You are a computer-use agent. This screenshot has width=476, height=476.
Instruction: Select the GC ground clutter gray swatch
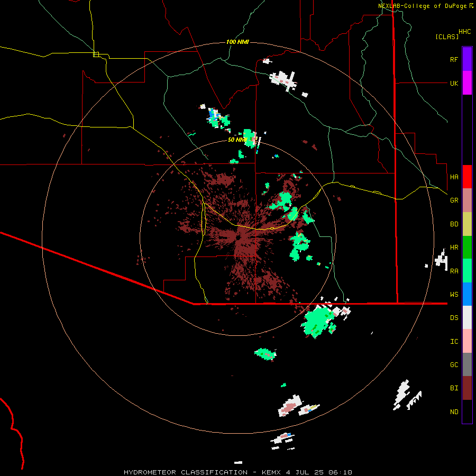click(467, 364)
